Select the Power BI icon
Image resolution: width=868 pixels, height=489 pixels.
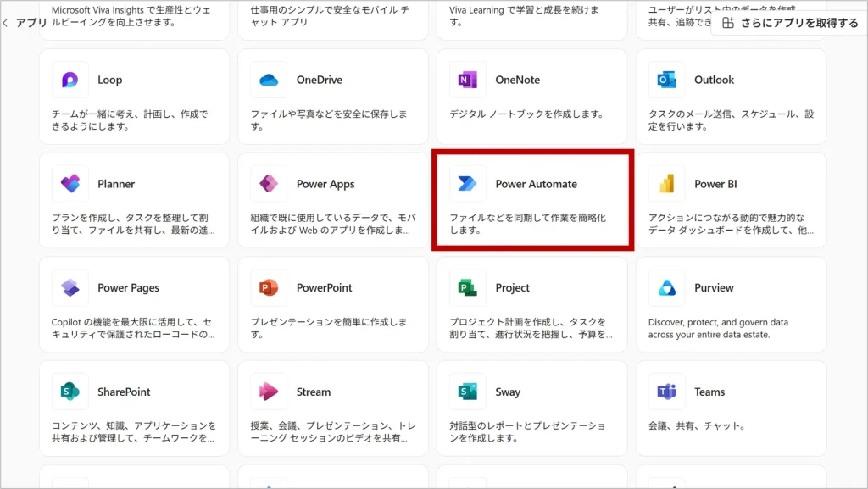(666, 184)
